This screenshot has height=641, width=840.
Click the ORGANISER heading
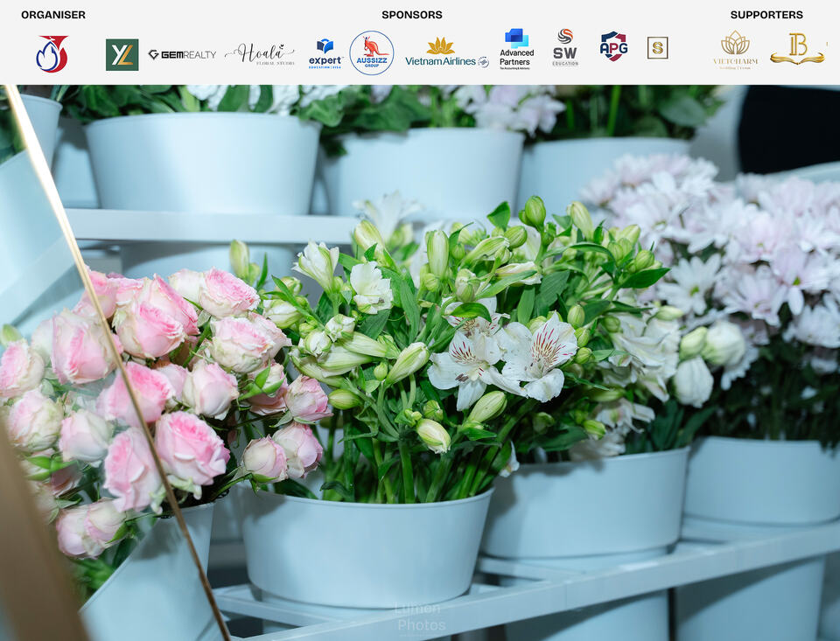click(53, 15)
